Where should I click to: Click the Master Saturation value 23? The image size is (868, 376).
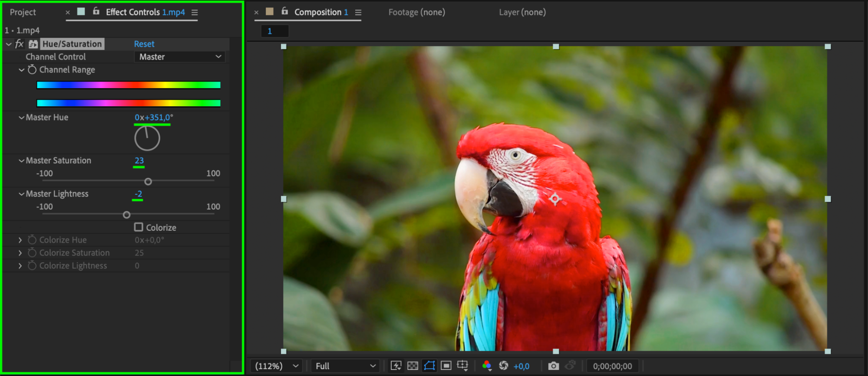[139, 160]
